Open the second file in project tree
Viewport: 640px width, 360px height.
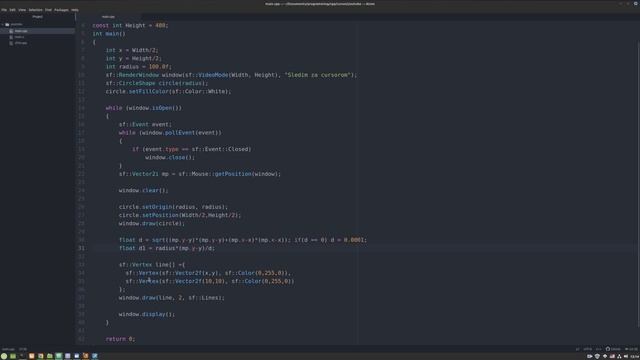19,37
